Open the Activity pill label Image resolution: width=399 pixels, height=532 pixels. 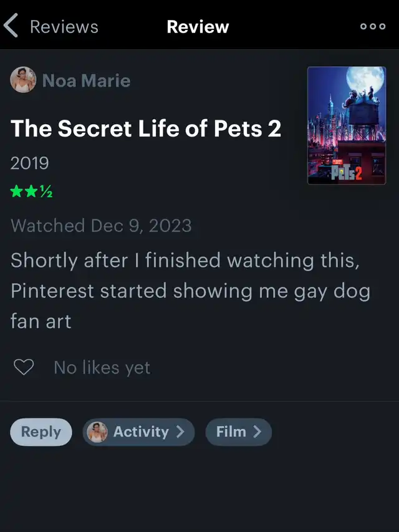point(141,432)
